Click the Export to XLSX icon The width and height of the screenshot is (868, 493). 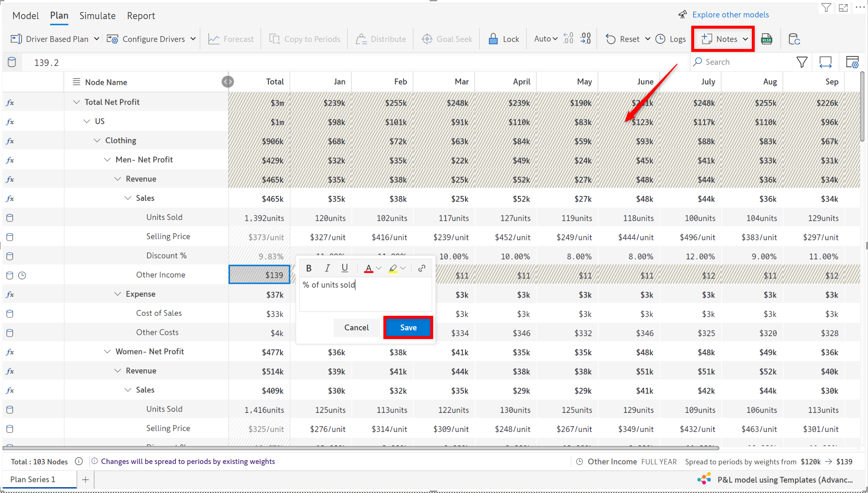766,39
